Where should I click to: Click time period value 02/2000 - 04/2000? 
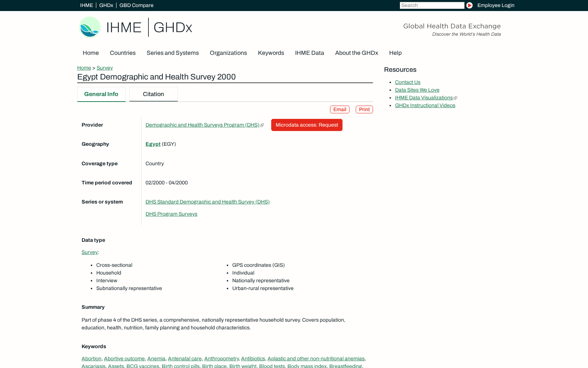point(166,183)
